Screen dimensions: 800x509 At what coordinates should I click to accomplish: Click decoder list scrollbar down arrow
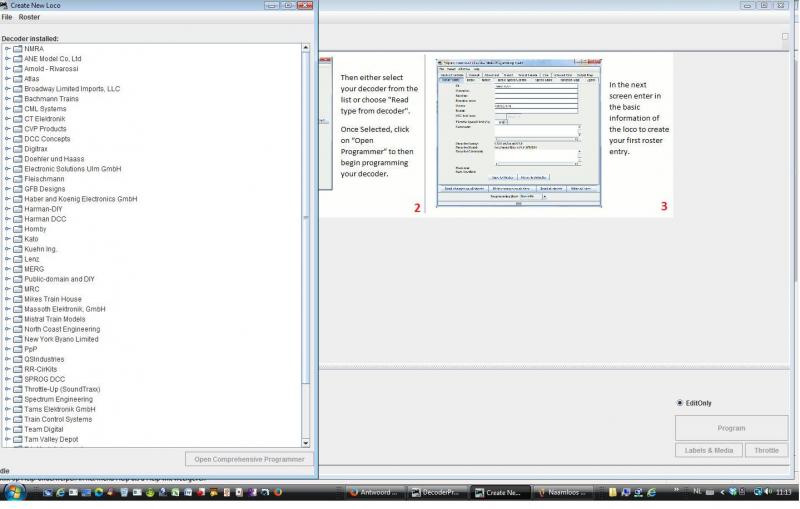coord(306,443)
